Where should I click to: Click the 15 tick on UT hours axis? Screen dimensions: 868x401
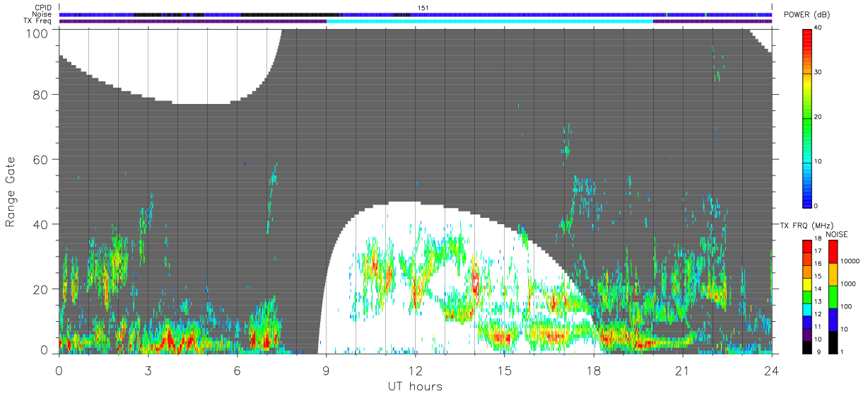[504, 371]
